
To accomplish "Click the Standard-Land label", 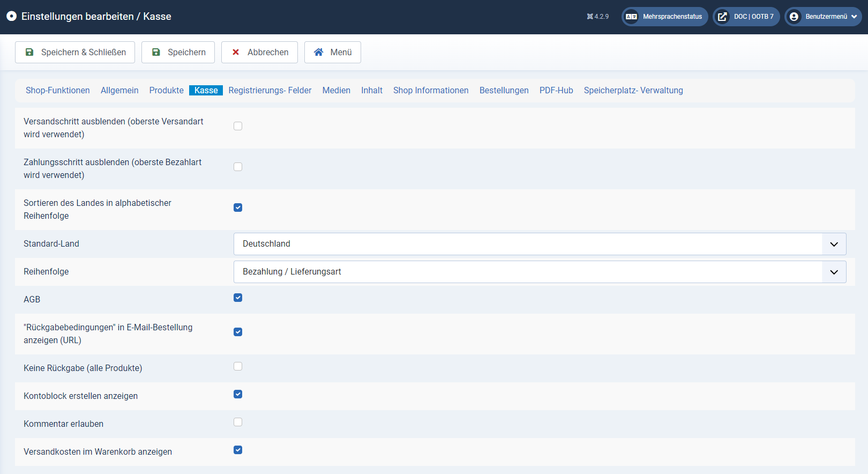I will point(51,243).
